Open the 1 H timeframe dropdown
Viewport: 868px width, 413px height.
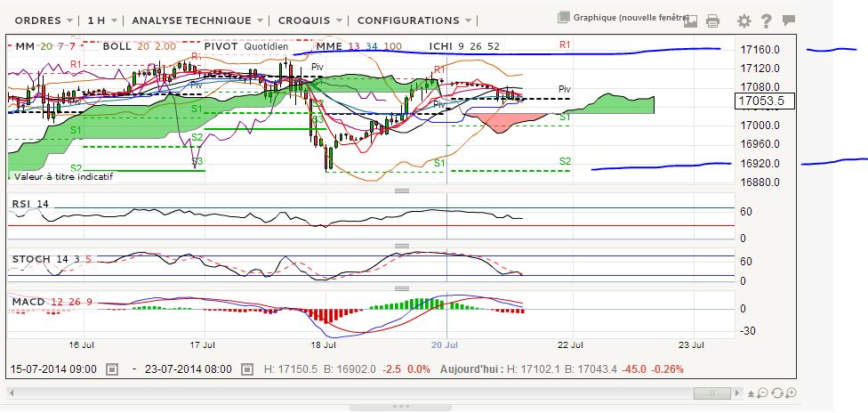click(x=102, y=20)
